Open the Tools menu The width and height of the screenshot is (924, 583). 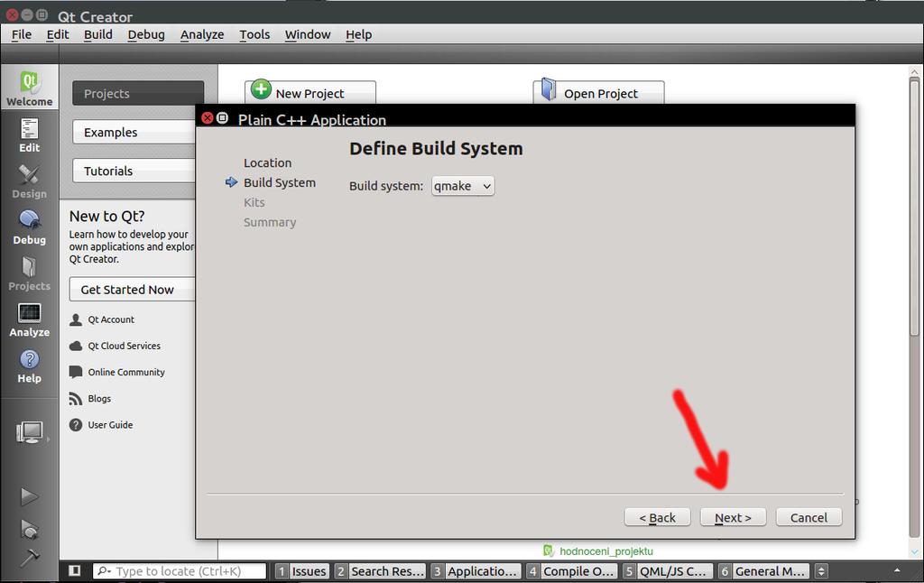coord(254,34)
